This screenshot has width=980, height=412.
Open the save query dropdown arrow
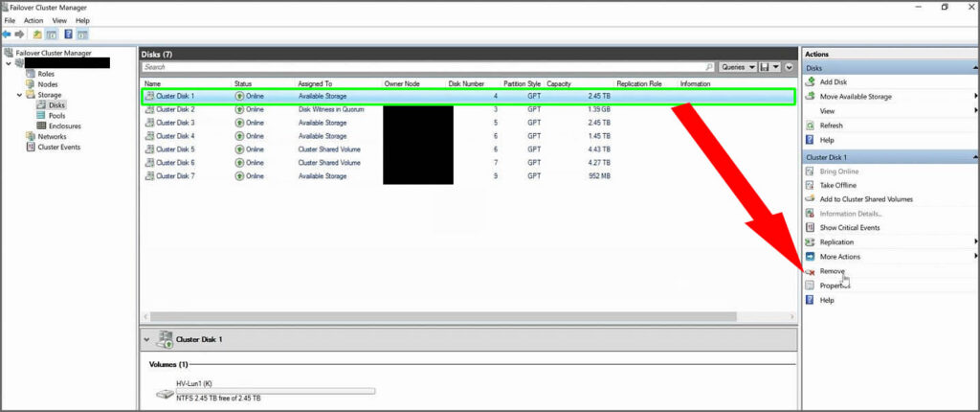coord(775,67)
